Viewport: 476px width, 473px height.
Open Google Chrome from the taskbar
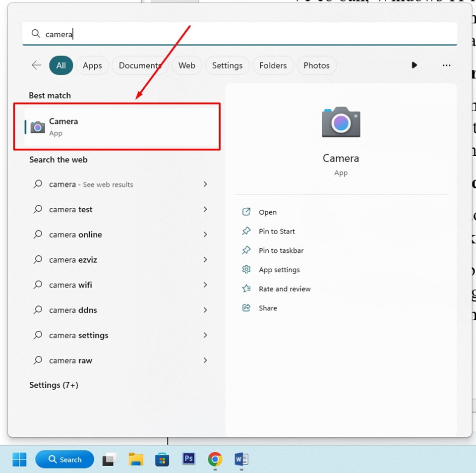click(215, 459)
